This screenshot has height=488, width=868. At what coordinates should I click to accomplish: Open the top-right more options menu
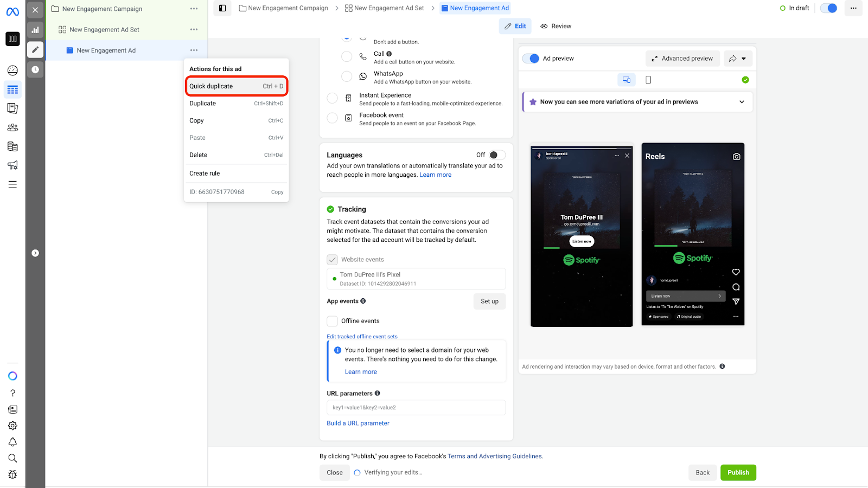pyautogui.click(x=853, y=8)
